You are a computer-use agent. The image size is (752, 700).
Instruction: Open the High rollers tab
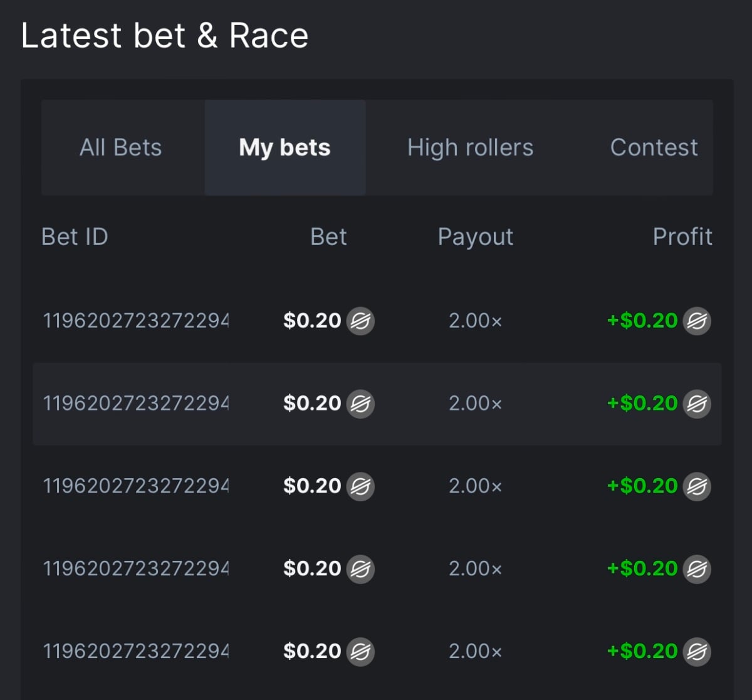470,148
